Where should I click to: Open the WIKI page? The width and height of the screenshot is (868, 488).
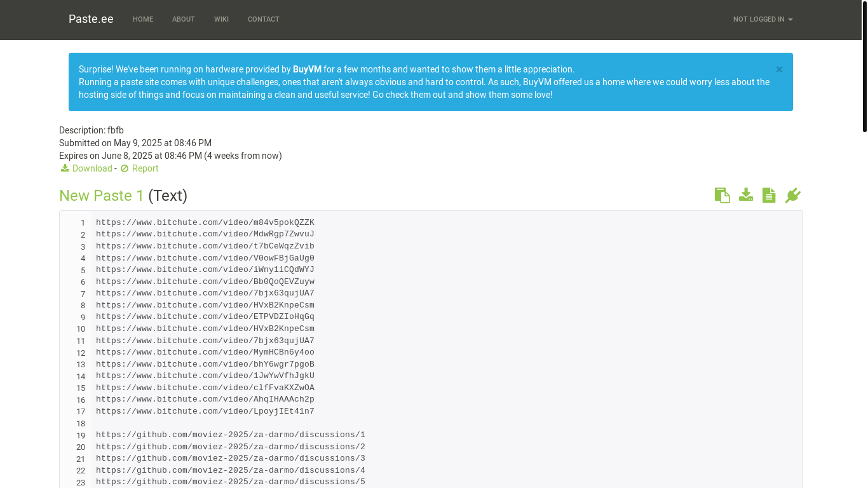point(221,20)
